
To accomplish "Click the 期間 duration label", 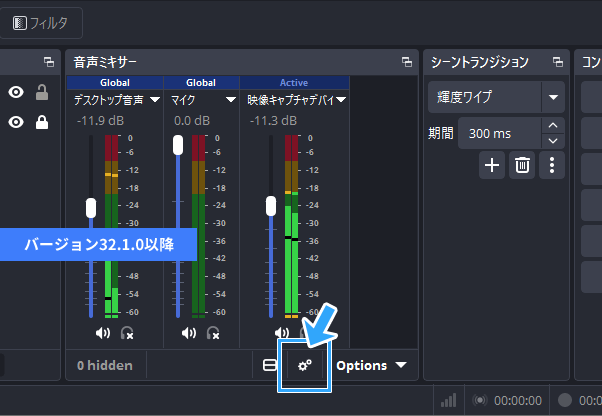I will click(441, 134).
